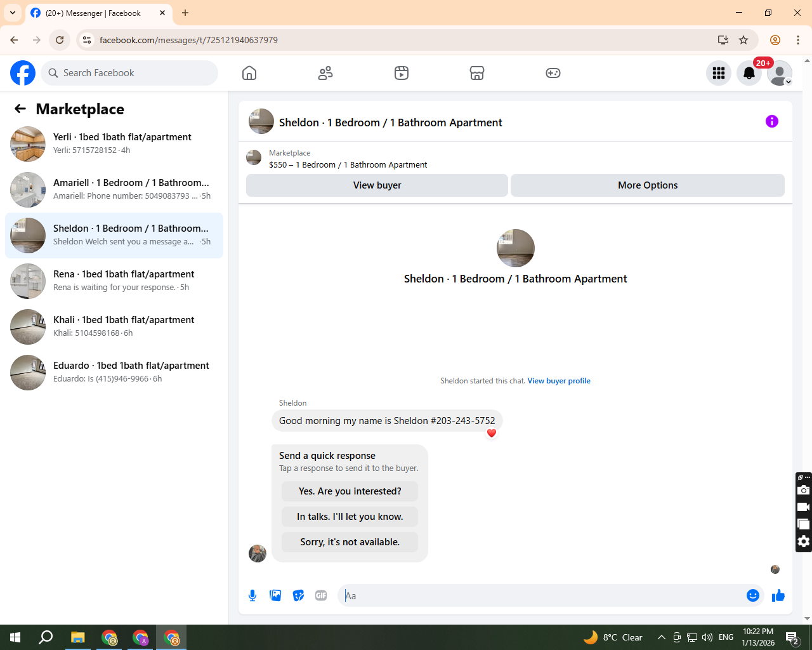
Task: Click Sheldon's message with phone number
Action: click(387, 421)
